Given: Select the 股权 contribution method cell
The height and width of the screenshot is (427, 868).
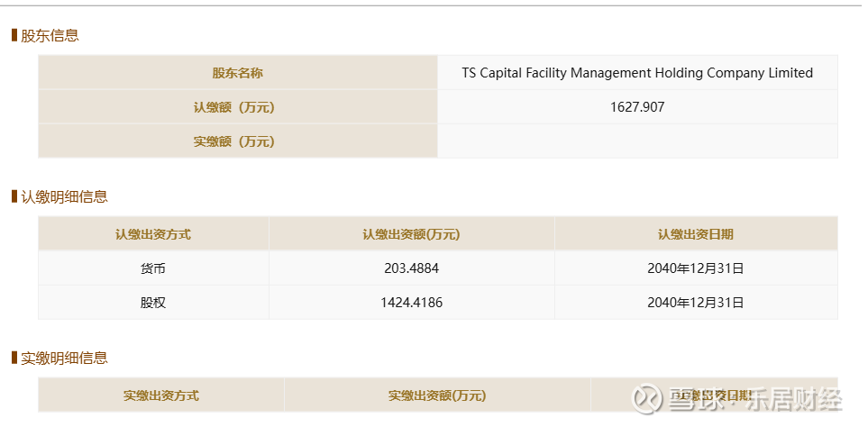Looking at the screenshot, I should coord(153,303).
